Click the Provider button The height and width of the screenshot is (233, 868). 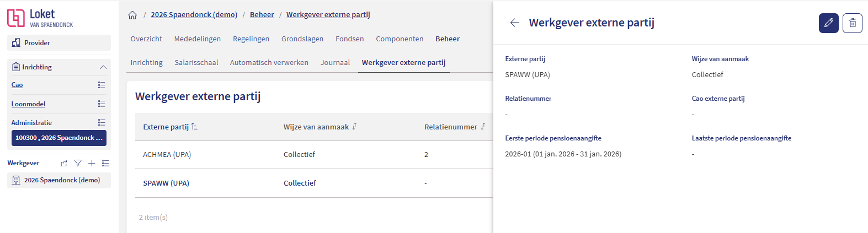(58, 43)
